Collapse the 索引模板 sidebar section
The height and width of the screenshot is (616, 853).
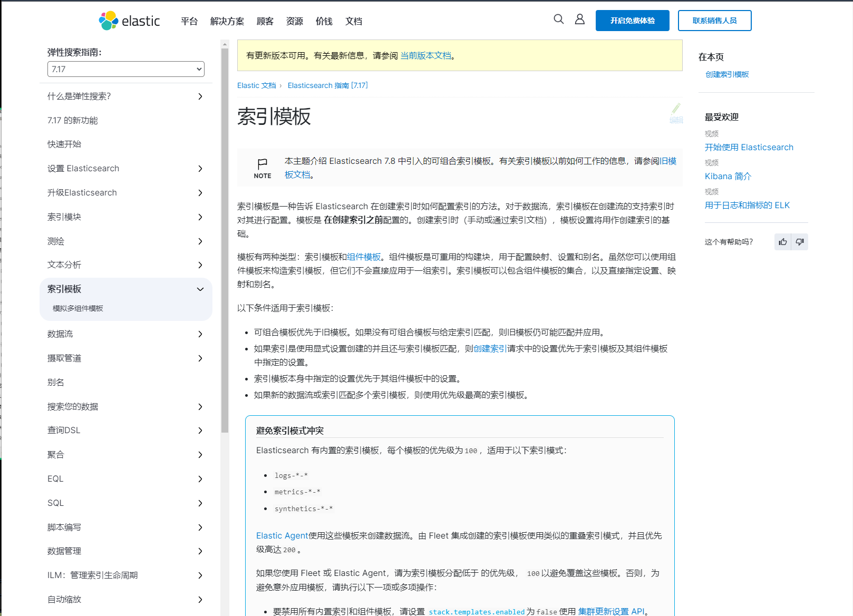[200, 289]
